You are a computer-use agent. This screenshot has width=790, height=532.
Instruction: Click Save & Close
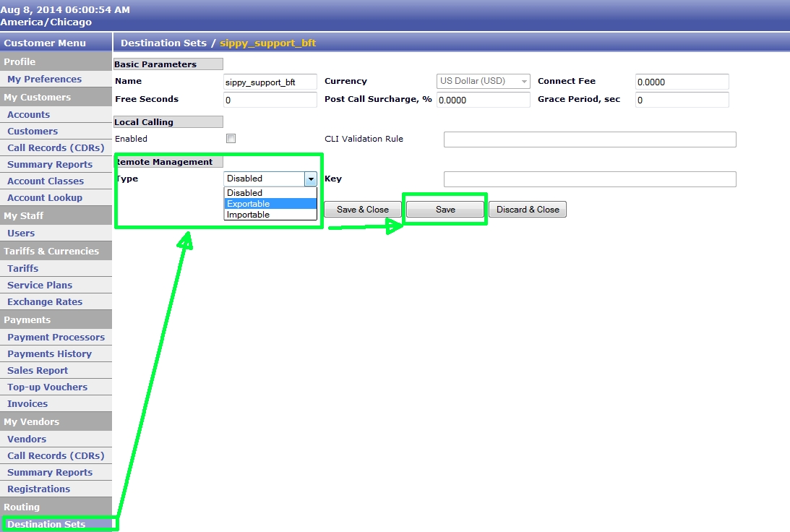[x=362, y=209]
